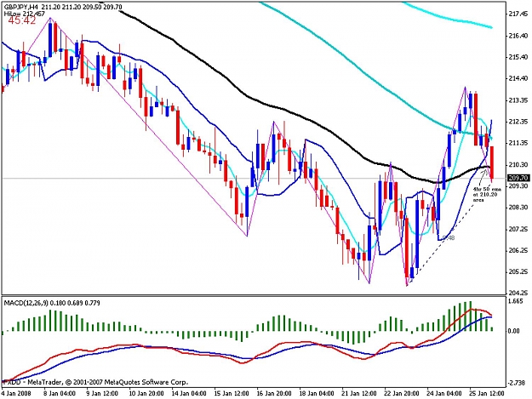Select the 210.30 price axis label
Viewport: 532px width, 399px height.
tap(518, 165)
